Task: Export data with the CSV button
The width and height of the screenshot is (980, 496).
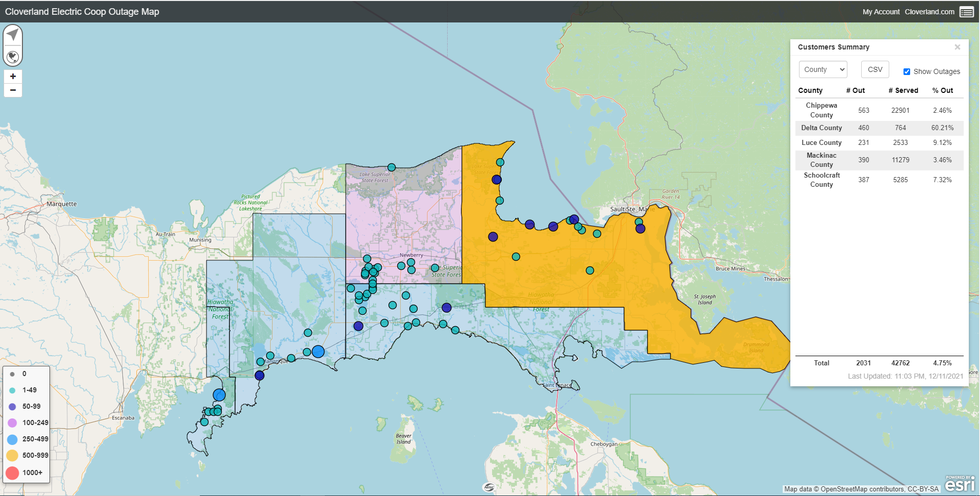Action: (875, 69)
